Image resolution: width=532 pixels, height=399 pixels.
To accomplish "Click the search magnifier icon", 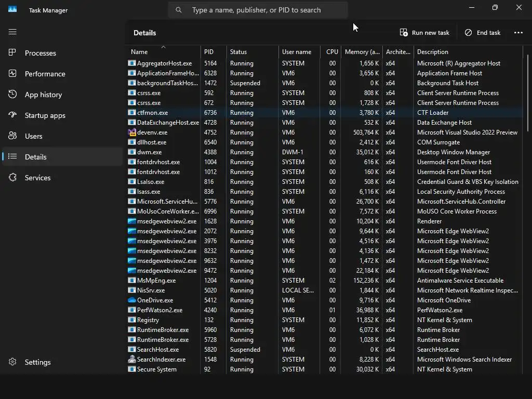I will pos(179,10).
